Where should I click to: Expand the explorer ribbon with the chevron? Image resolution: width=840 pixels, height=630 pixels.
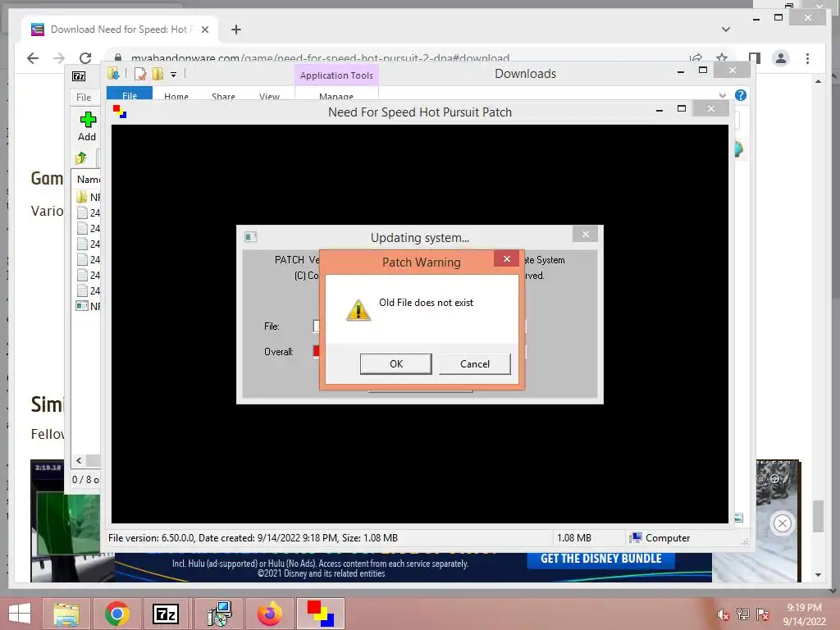[723, 95]
